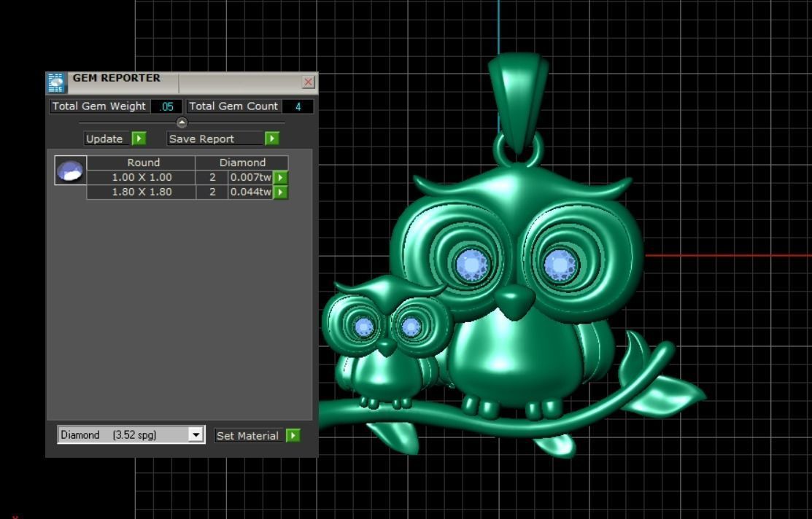Click the 0.007tw weight cell

click(x=251, y=177)
